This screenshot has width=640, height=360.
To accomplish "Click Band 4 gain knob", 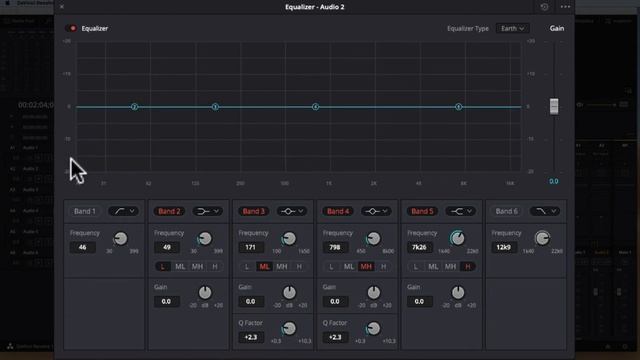I will (373, 292).
